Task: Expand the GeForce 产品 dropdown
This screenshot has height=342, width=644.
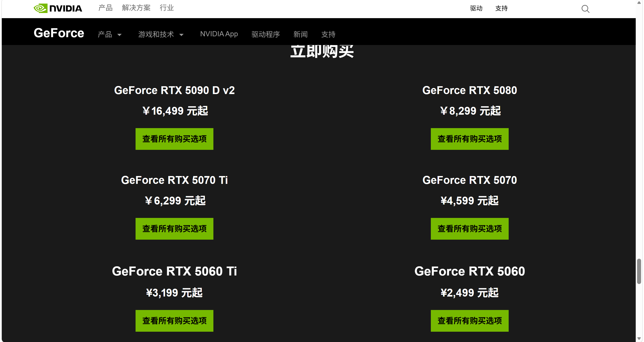Action: pyautogui.click(x=110, y=34)
